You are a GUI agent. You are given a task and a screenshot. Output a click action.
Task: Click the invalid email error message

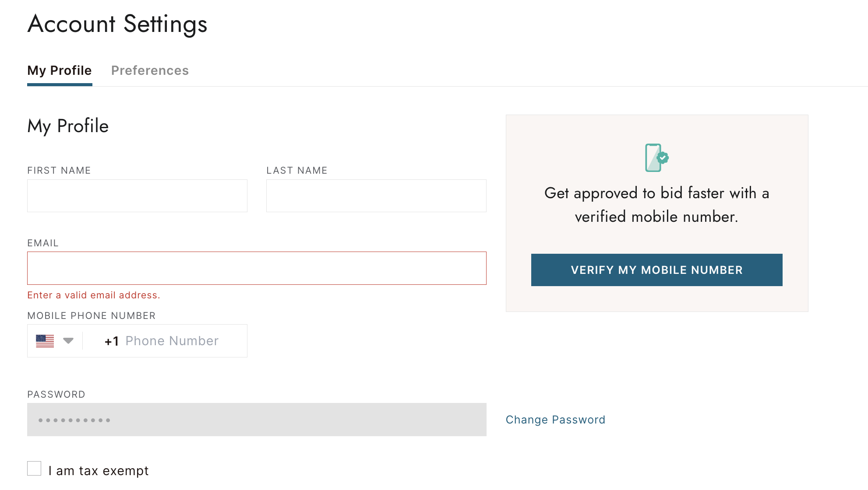94,295
